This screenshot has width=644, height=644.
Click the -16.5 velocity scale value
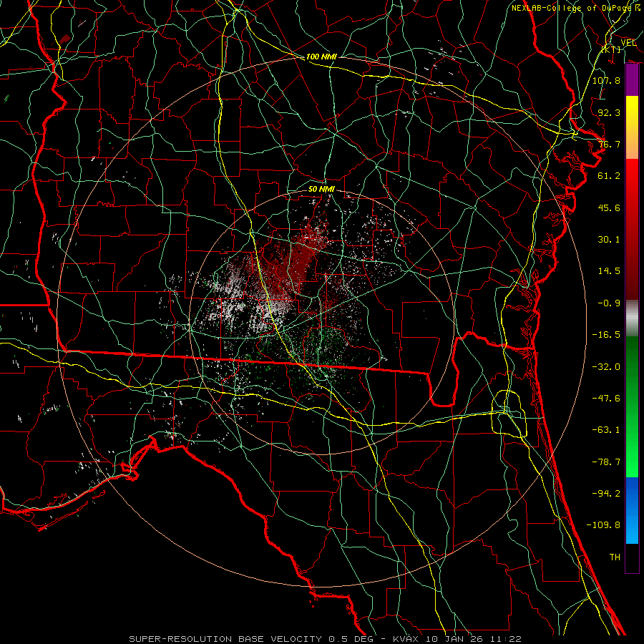tap(606, 335)
